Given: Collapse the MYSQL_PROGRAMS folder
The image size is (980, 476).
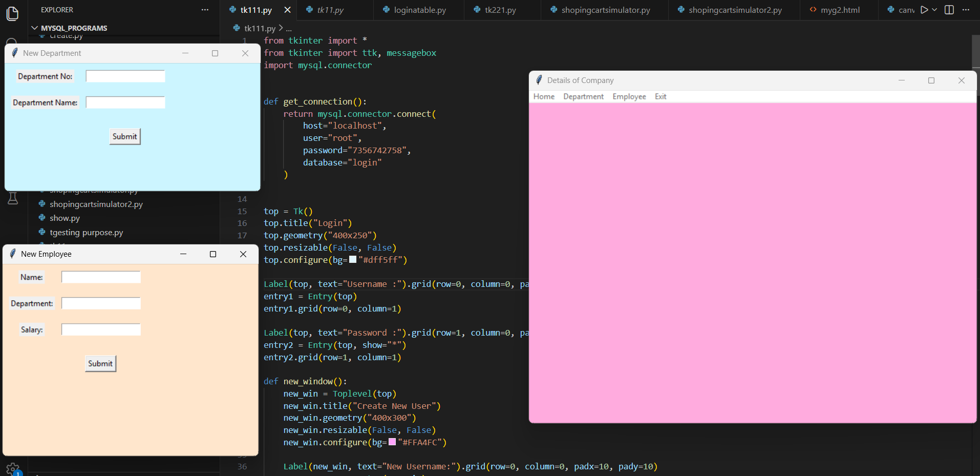Looking at the screenshot, I should pyautogui.click(x=35, y=28).
